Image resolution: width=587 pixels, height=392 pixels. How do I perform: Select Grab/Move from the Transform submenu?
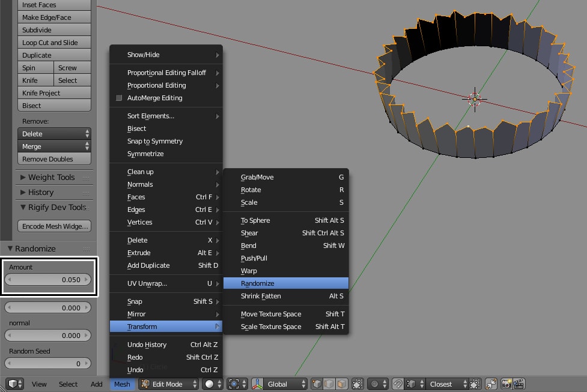(286, 177)
